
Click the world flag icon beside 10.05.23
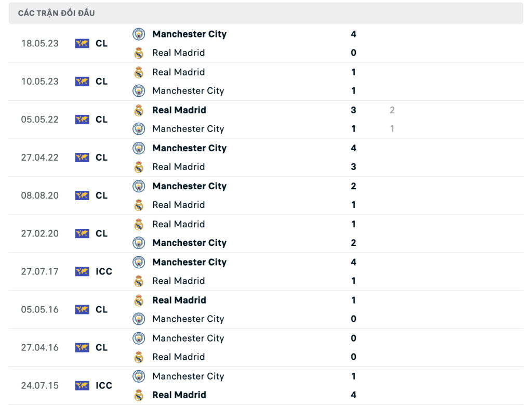[82, 82]
